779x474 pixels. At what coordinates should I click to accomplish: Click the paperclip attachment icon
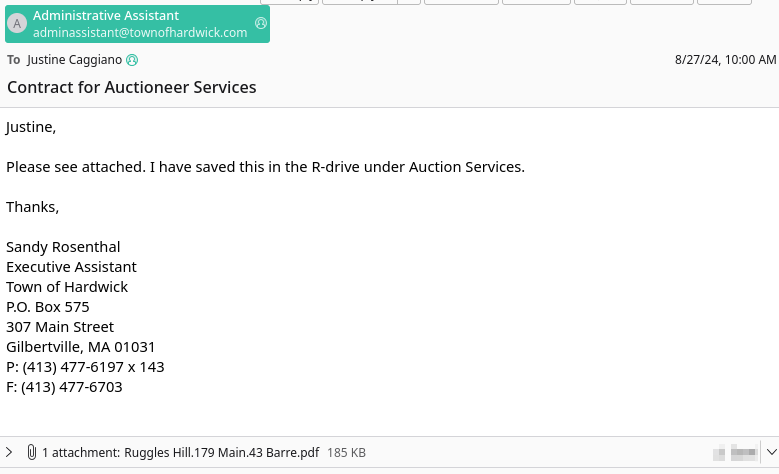(31, 452)
